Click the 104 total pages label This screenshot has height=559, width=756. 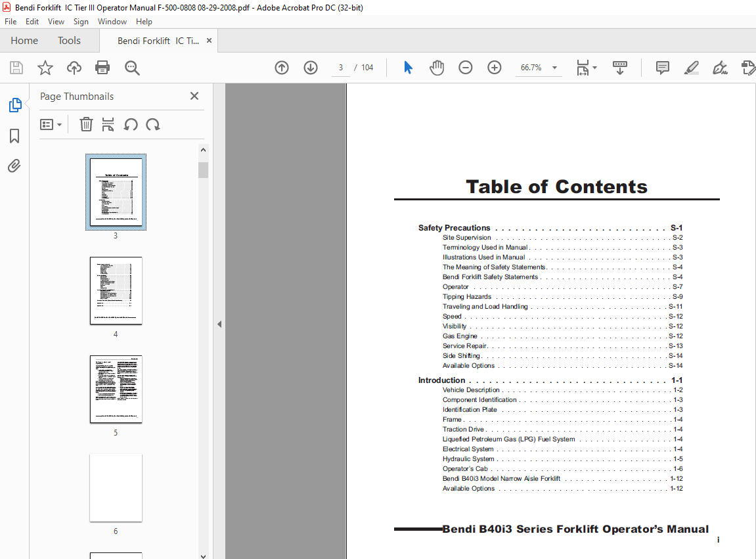(367, 68)
